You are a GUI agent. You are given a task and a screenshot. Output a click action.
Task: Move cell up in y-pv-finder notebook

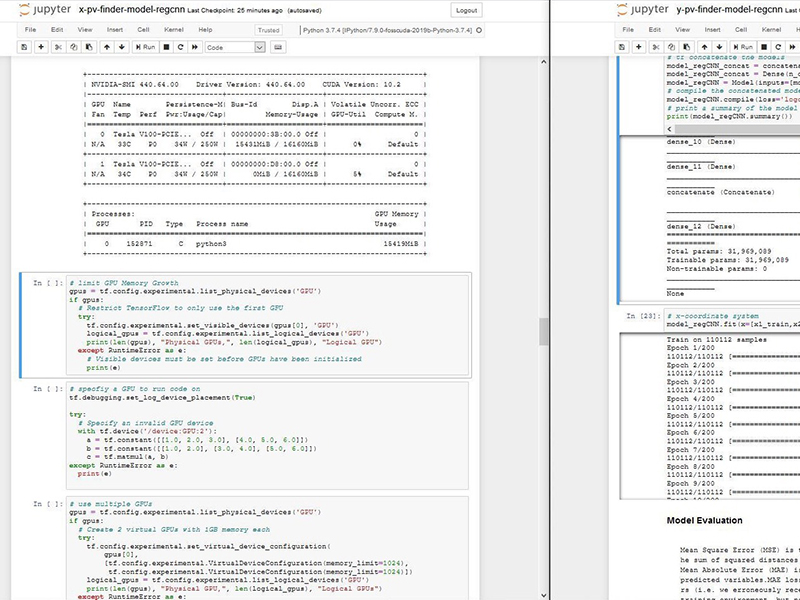pos(704,47)
